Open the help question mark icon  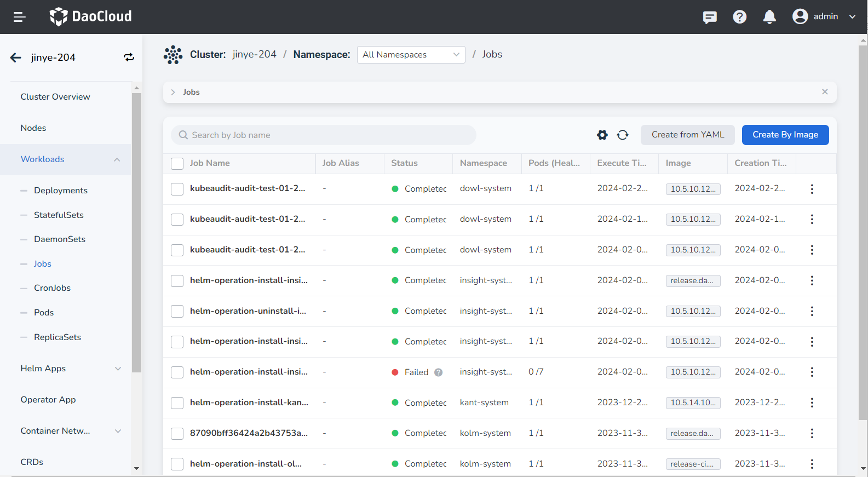739,17
